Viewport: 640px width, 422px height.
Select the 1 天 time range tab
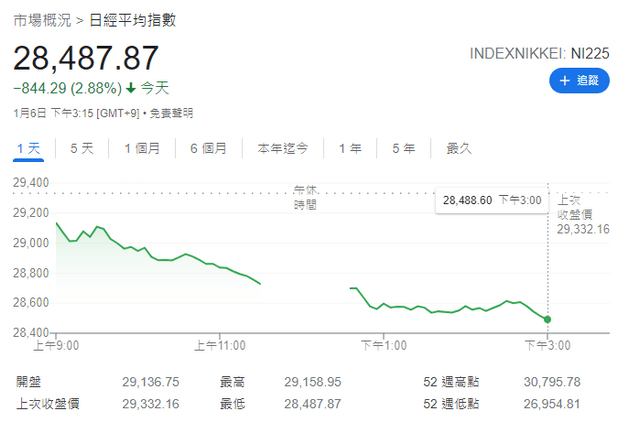click(x=27, y=148)
